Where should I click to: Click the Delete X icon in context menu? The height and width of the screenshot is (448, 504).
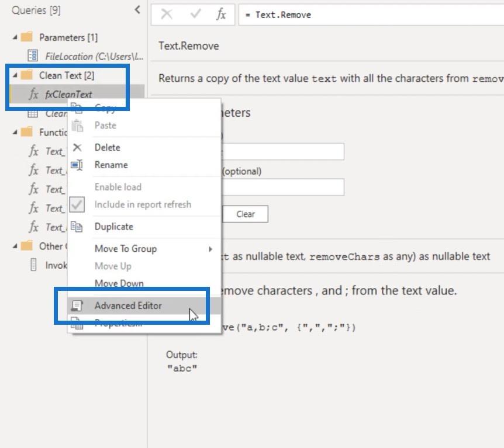(x=77, y=147)
